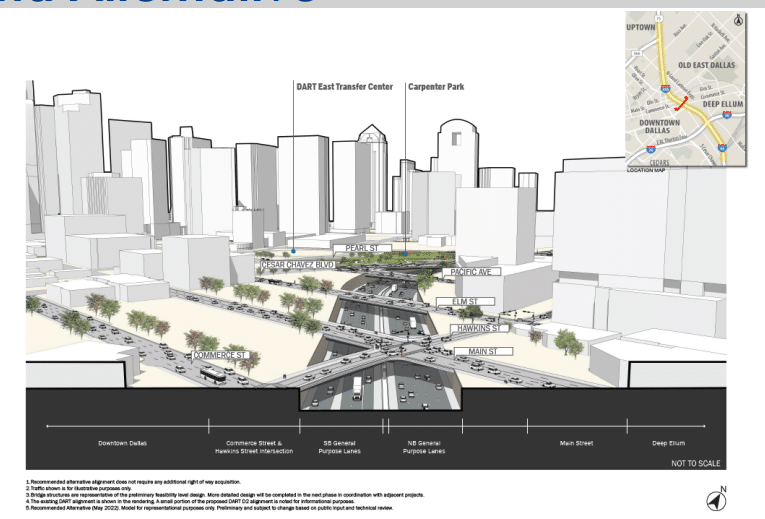Open the location map thumbnail
The image size is (765, 519).
tap(688, 88)
